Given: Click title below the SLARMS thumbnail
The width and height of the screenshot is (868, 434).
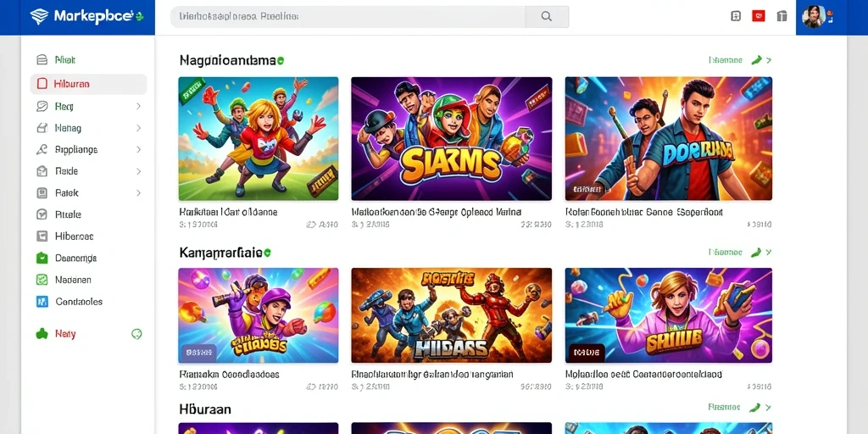Looking at the screenshot, I should click(x=437, y=212).
